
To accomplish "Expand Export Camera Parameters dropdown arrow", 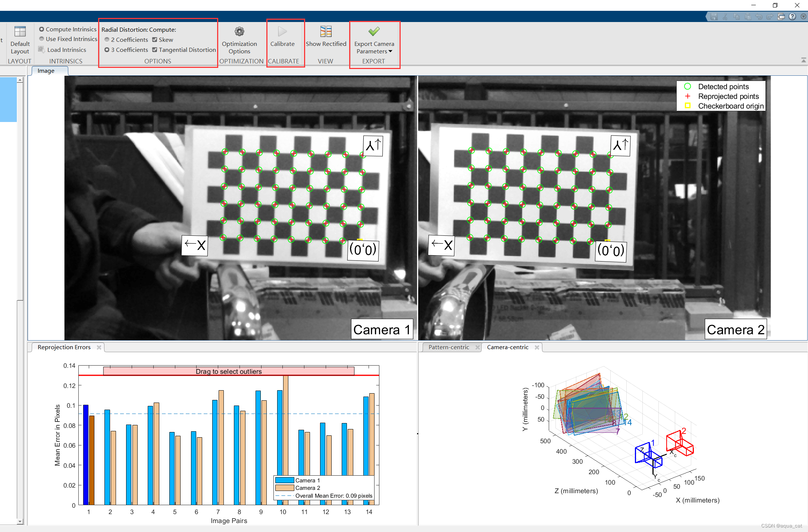I will point(391,51).
